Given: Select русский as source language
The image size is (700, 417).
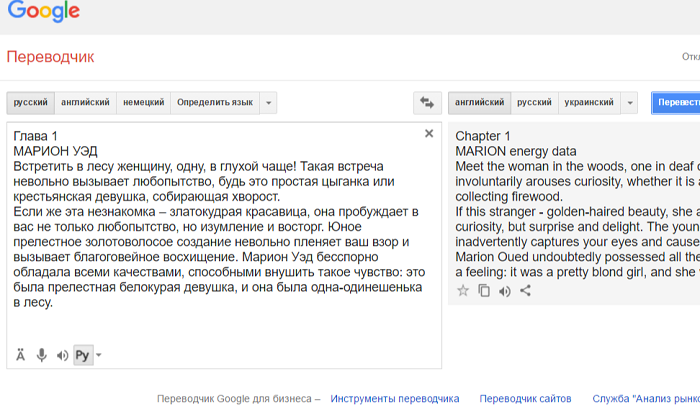Looking at the screenshot, I should click(30, 103).
